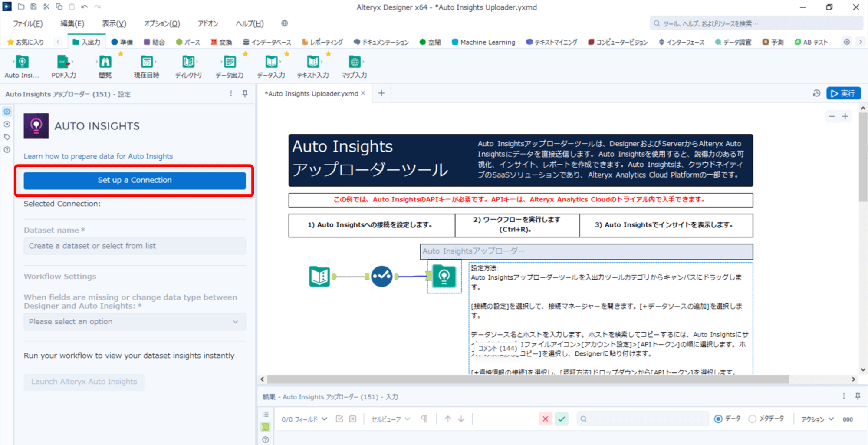868x445 pixels.
Task: Add a new workflow tab with plus
Action: click(381, 93)
